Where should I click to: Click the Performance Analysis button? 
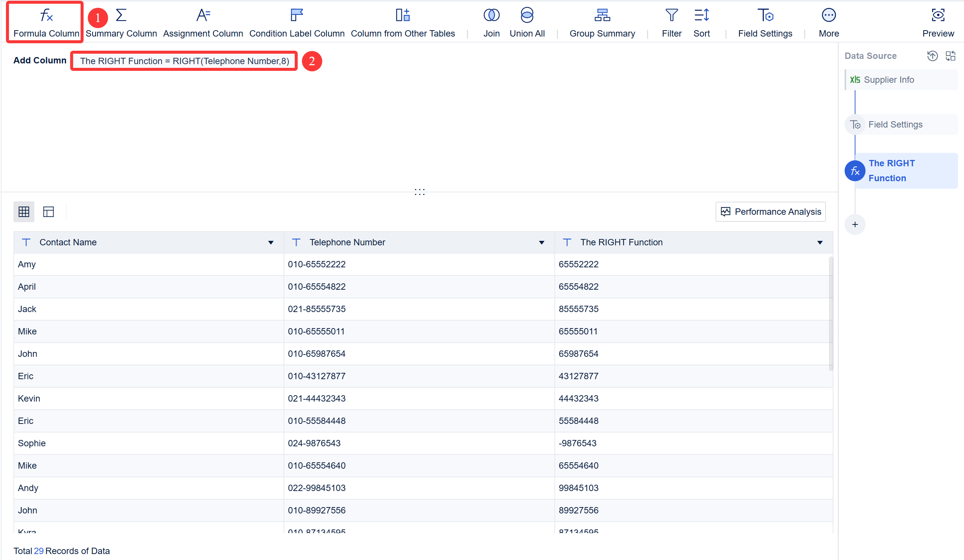(x=770, y=211)
